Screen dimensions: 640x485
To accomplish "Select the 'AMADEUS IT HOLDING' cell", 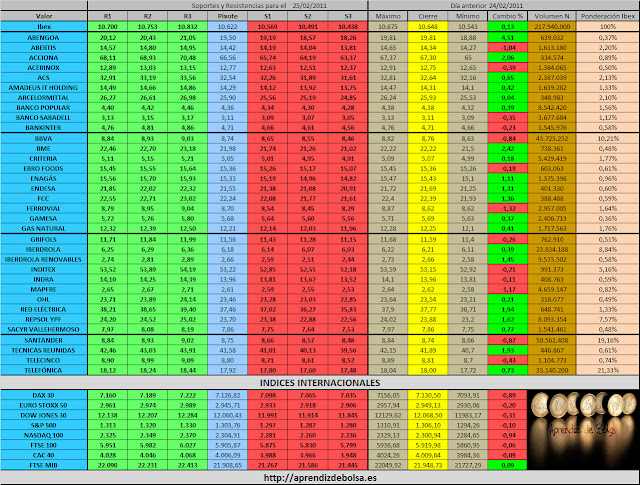I will pyautogui.click(x=44, y=88).
